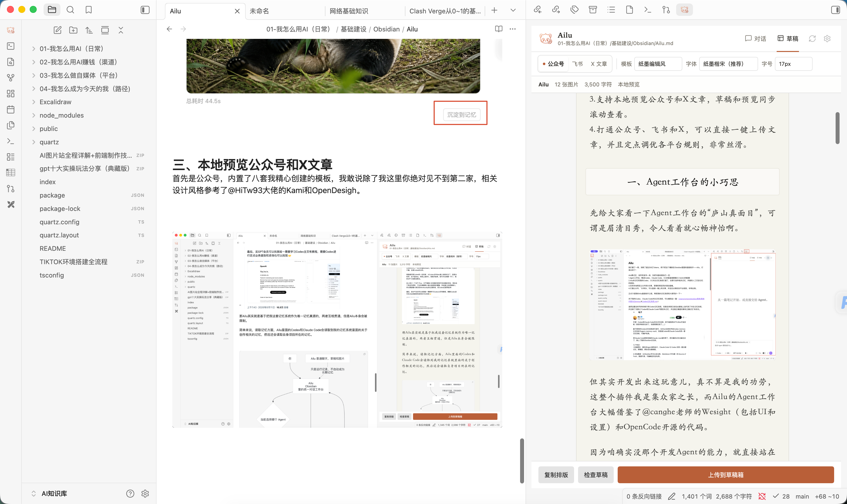Viewport: 847px width, 504px height.
Task: Click refresh icon in Ailu panel
Action: [812, 39]
